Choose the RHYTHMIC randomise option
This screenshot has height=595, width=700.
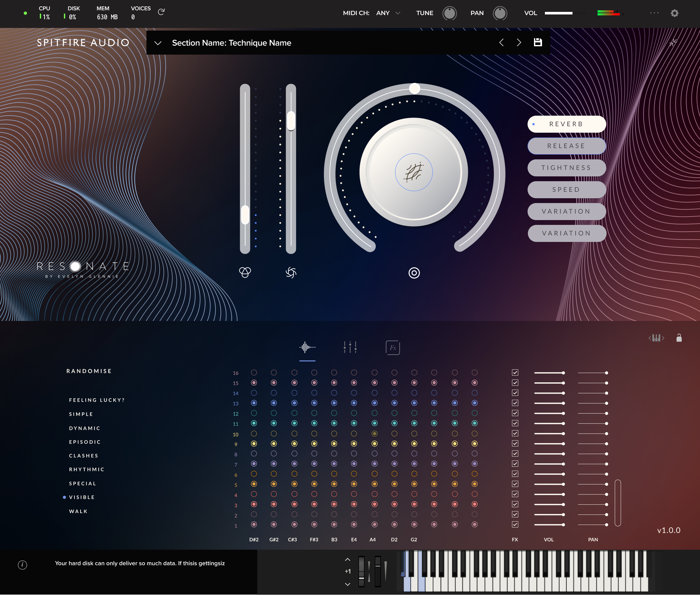point(87,469)
